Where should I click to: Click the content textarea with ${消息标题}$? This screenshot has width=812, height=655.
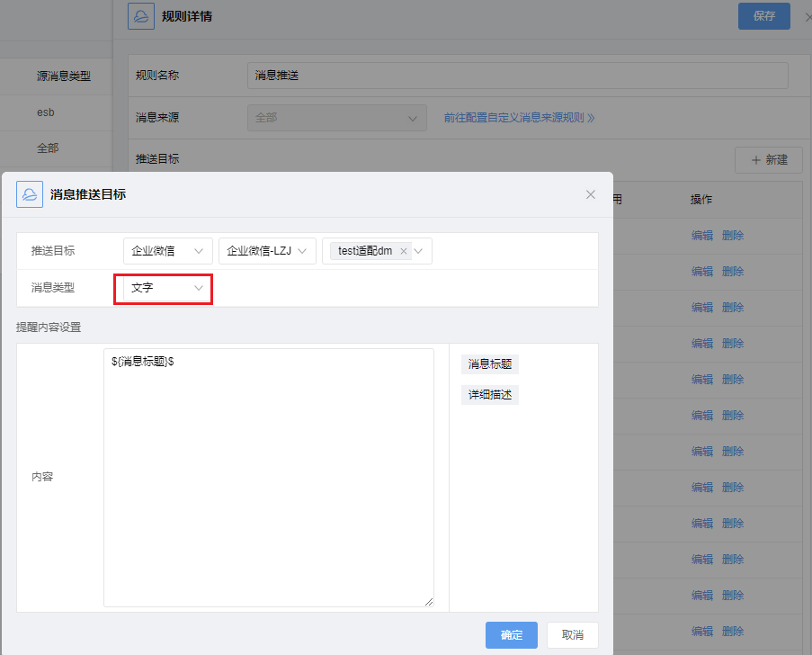[268, 477]
